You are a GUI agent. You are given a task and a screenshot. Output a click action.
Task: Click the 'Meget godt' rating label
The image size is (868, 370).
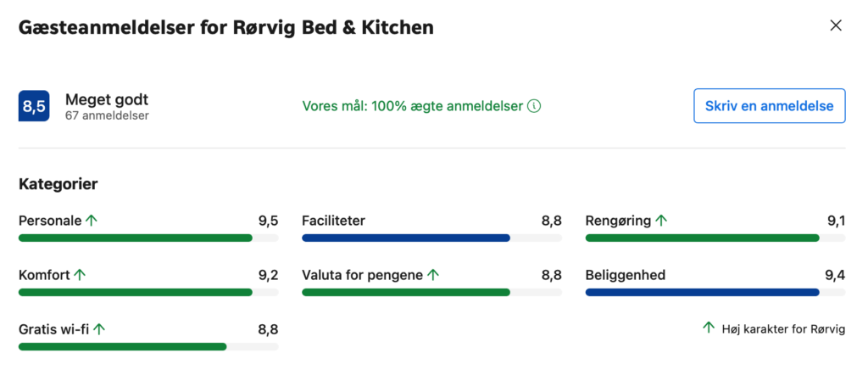(x=107, y=99)
